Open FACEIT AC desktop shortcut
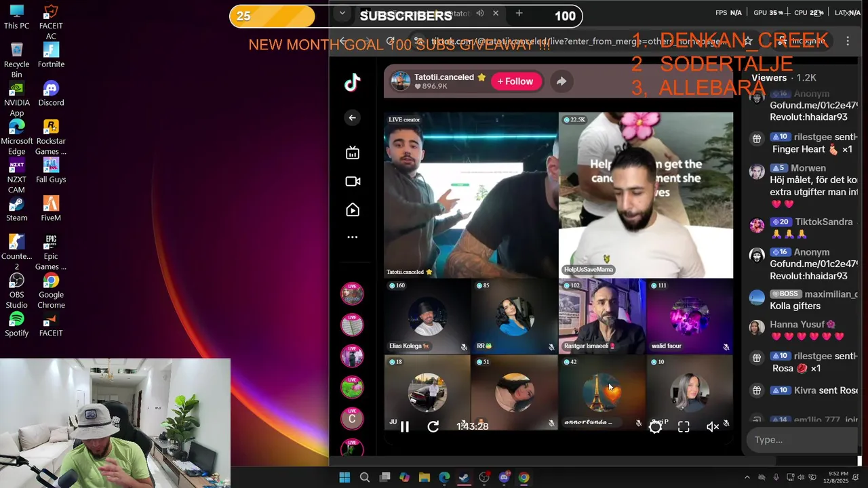The width and height of the screenshot is (868, 488). tap(51, 22)
